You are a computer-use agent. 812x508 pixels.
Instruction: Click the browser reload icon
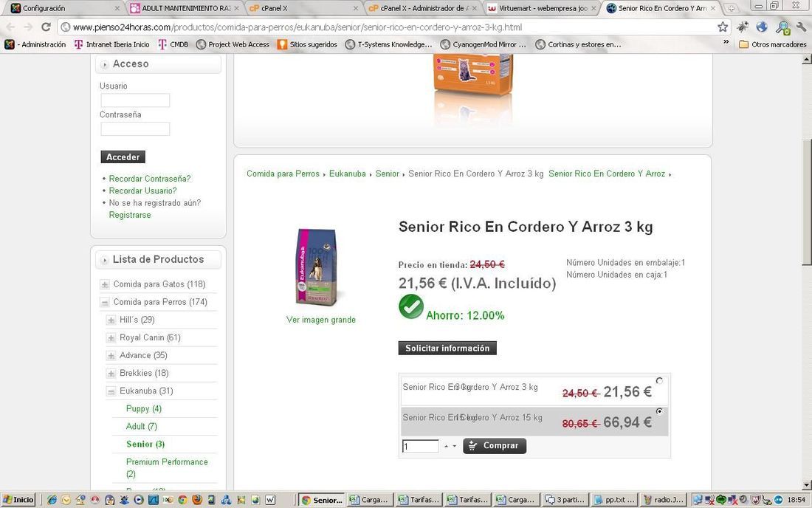pyautogui.click(x=46, y=27)
